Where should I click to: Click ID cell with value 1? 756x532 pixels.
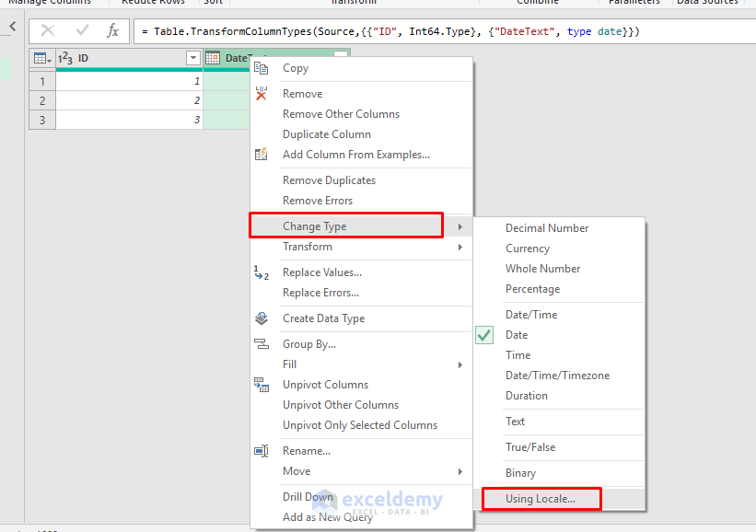point(129,81)
